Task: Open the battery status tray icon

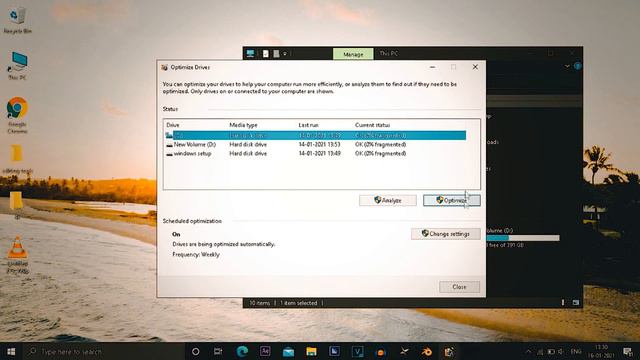Action: 551,352
